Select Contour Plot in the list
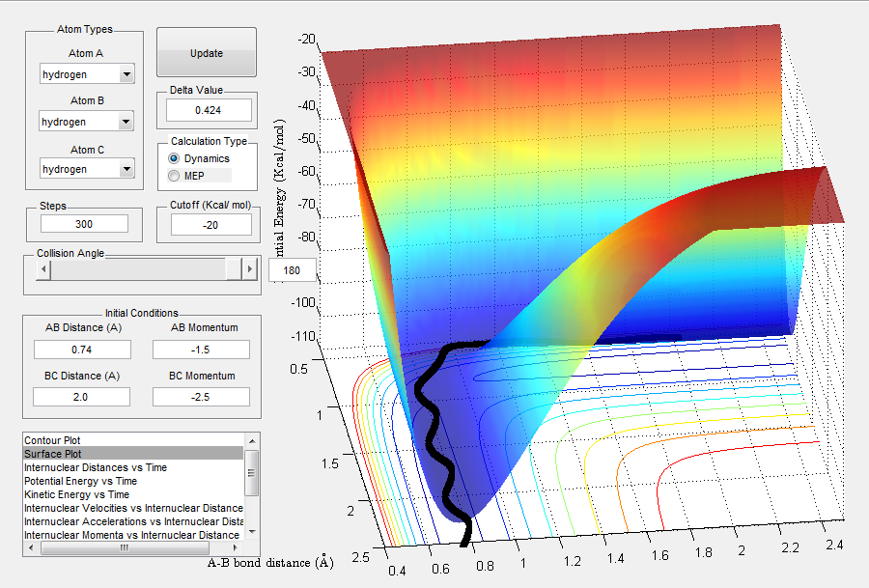Viewport: 869px width, 588px height. pyautogui.click(x=133, y=440)
